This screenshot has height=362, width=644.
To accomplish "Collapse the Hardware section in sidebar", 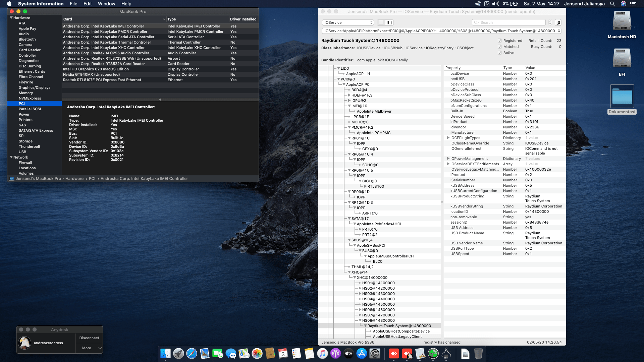I will [11, 18].
